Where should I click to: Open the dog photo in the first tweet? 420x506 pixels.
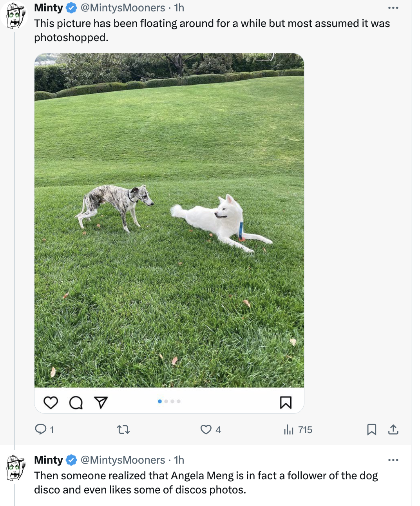point(169,220)
